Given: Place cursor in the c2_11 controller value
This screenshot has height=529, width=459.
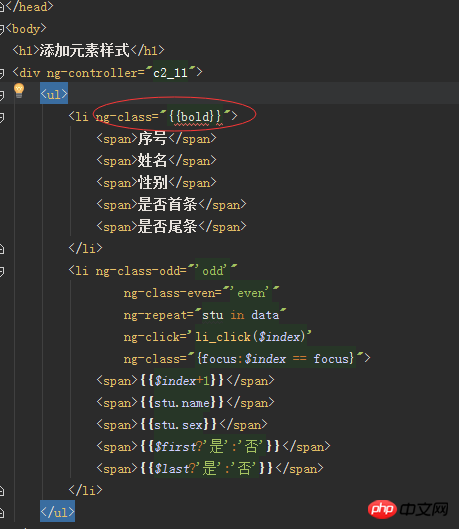Looking at the screenshot, I should tap(170, 72).
